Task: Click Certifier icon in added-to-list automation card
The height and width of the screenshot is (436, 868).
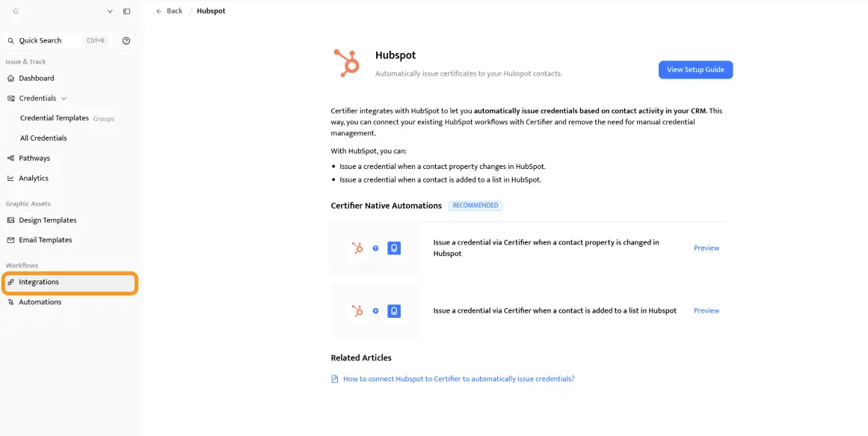Action: 394,311
